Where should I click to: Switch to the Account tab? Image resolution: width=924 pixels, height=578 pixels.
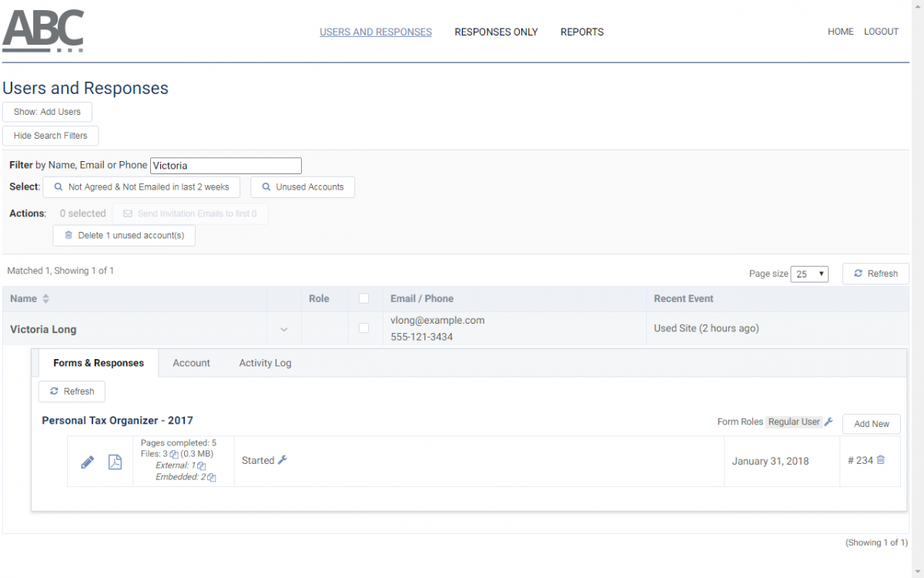click(x=191, y=363)
